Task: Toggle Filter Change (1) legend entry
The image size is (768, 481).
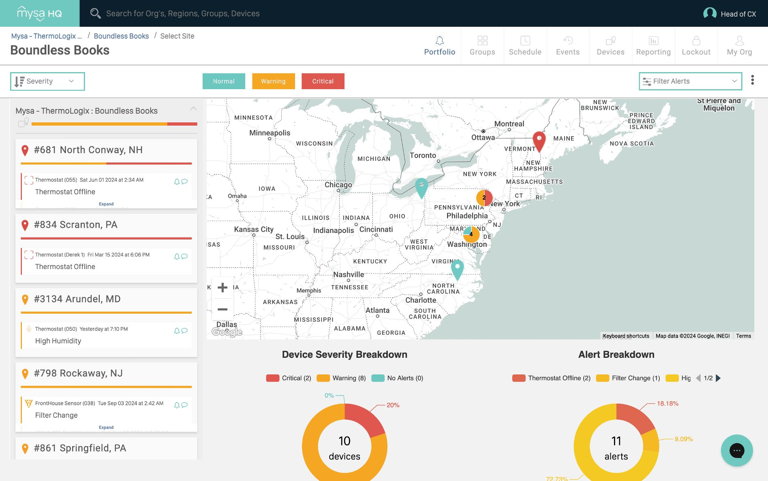Action: (628, 378)
